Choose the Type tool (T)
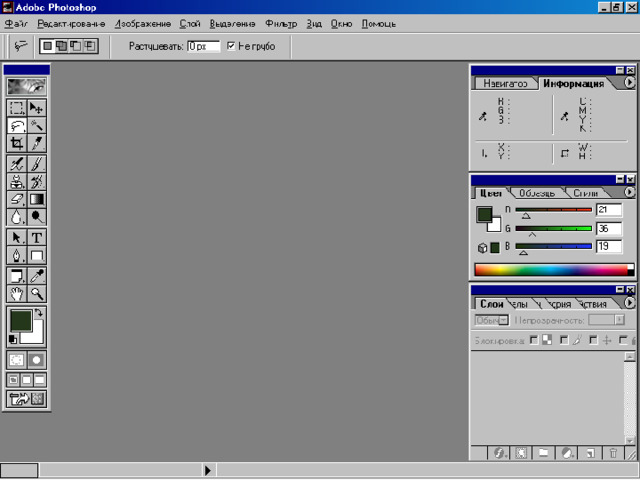The image size is (640, 480). (36, 238)
